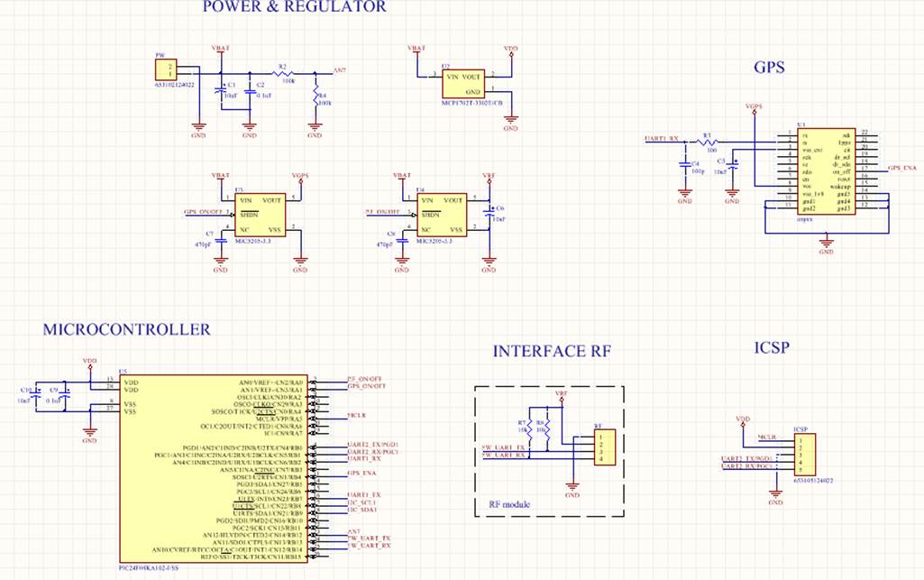Select the GND symbol under resistor R4
Screen dimensions: 924x580
[x=316, y=130]
